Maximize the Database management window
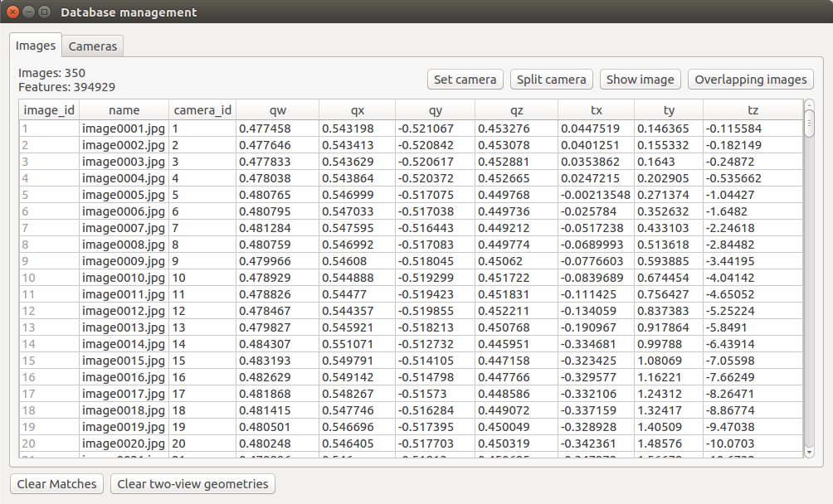833x504 pixels. pyautogui.click(x=45, y=12)
